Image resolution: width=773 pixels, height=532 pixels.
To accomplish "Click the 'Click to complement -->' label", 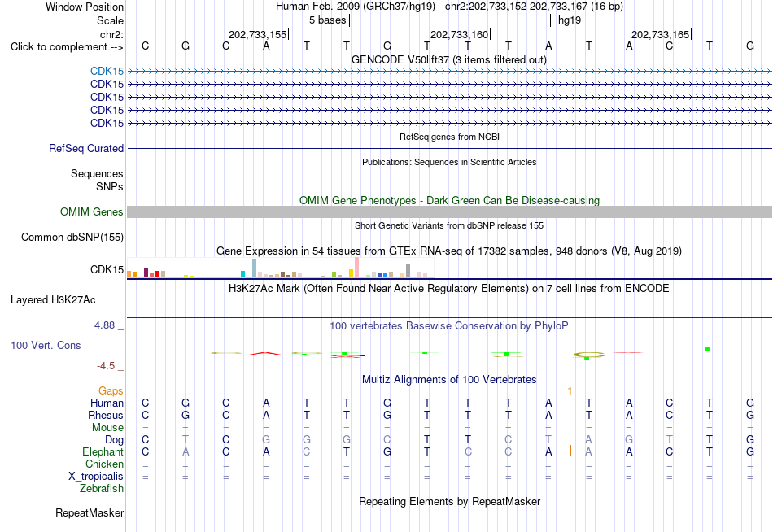I will tap(67, 47).
